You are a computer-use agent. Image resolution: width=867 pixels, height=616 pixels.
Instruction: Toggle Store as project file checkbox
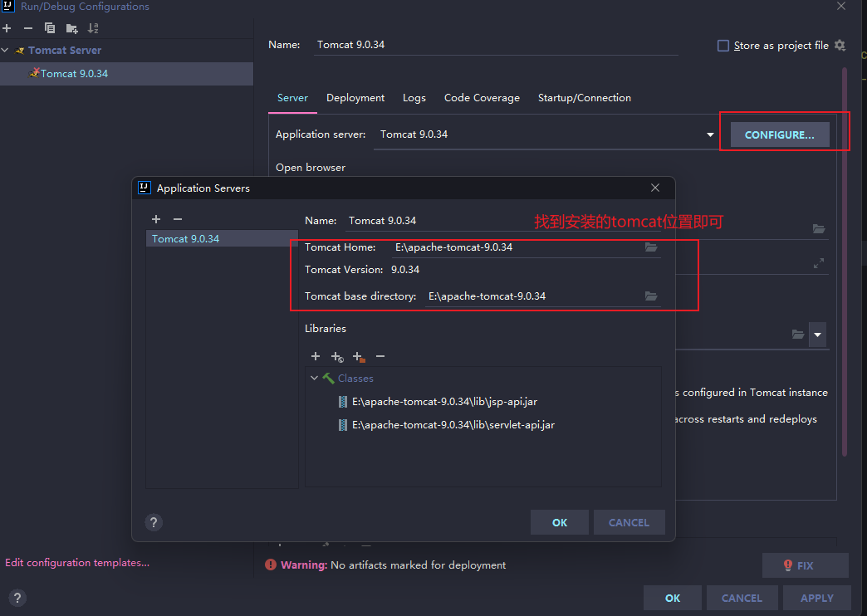[x=722, y=46]
